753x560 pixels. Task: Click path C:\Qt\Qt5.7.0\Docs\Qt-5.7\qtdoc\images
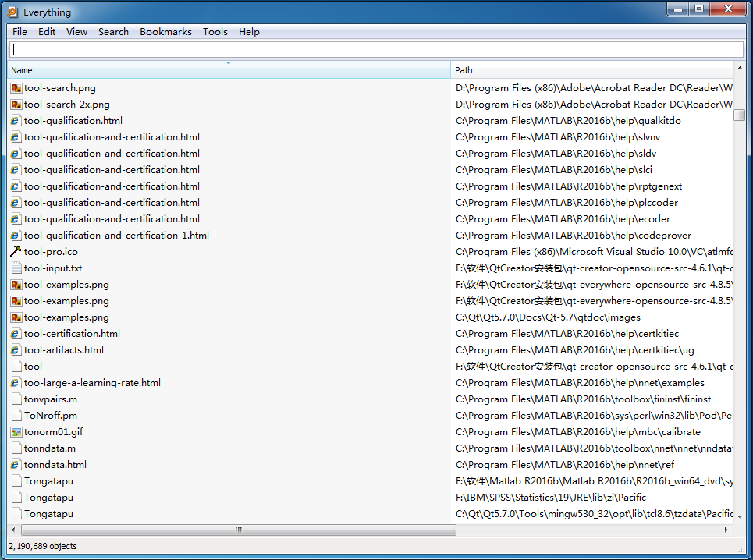[x=548, y=317]
